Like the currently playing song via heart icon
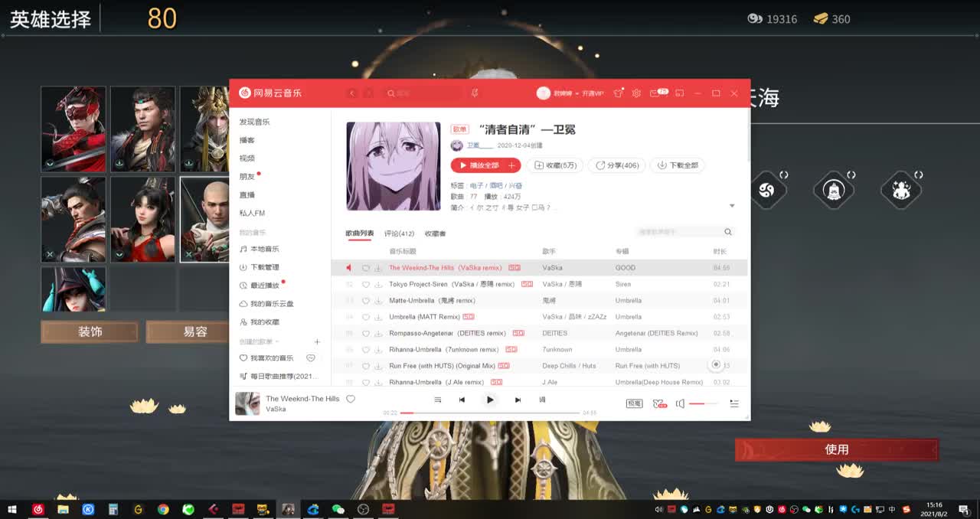This screenshot has width=980, height=519. pyautogui.click(x=350, y=399)
